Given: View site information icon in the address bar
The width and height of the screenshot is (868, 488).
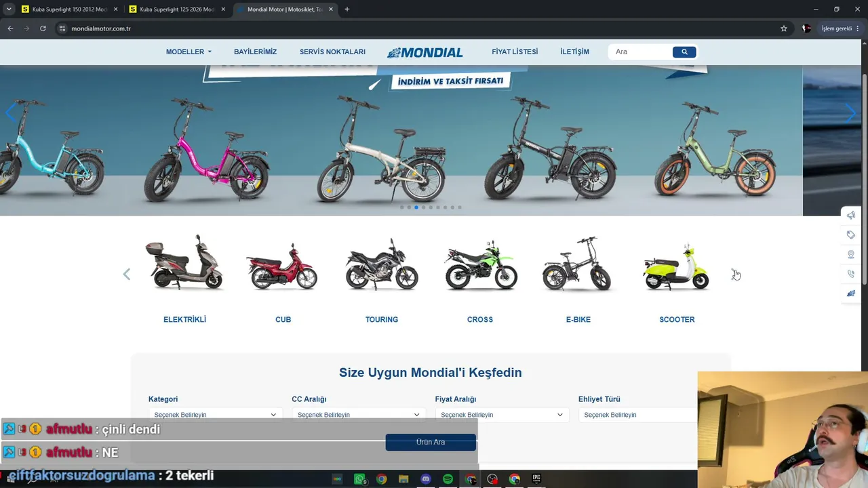Looking at the screenshot, I should 62,28.
